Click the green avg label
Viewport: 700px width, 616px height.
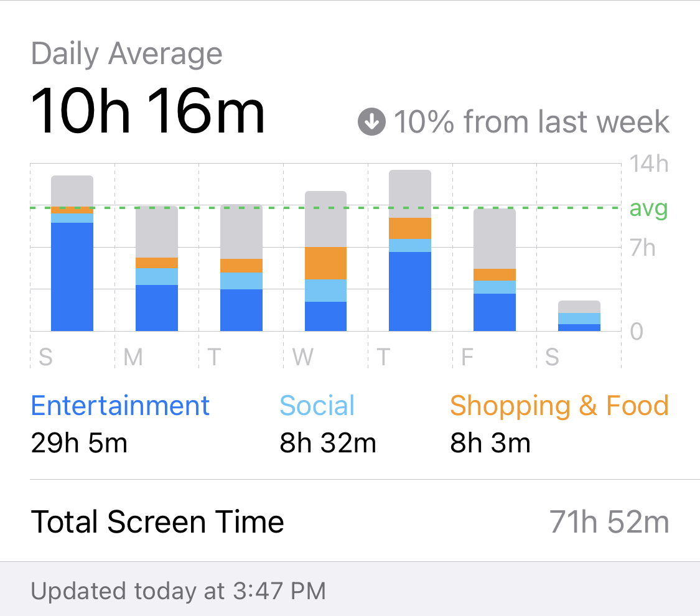tap(648, 209)
